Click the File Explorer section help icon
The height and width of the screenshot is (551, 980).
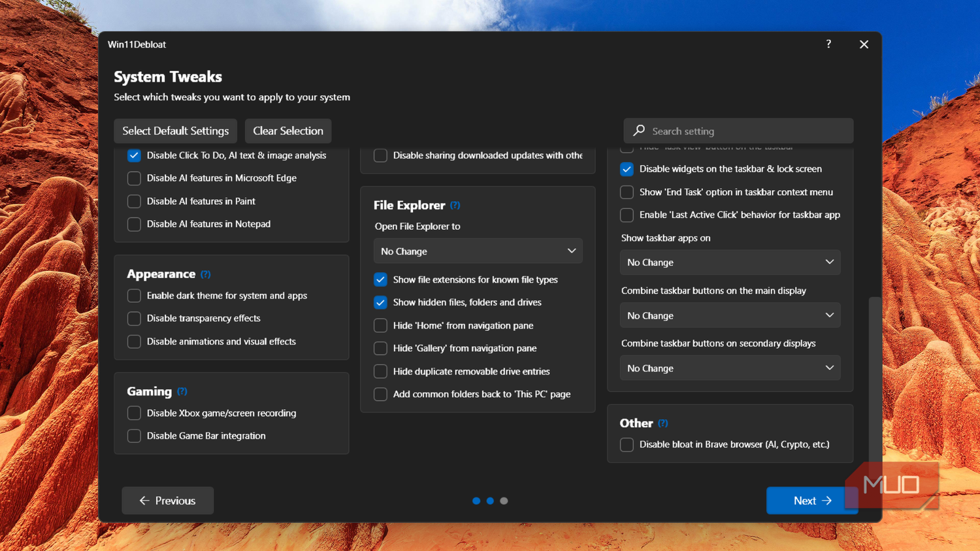click(455, 205)
